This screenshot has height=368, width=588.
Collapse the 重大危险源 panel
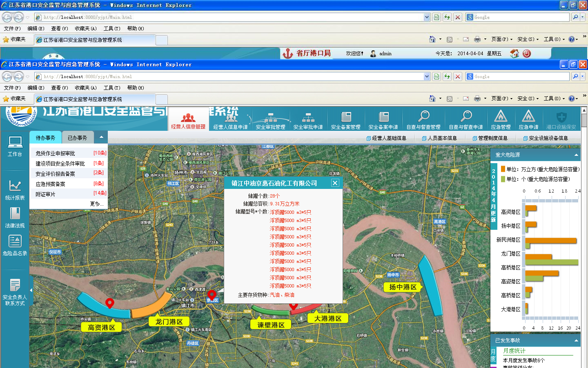point(576,155)
